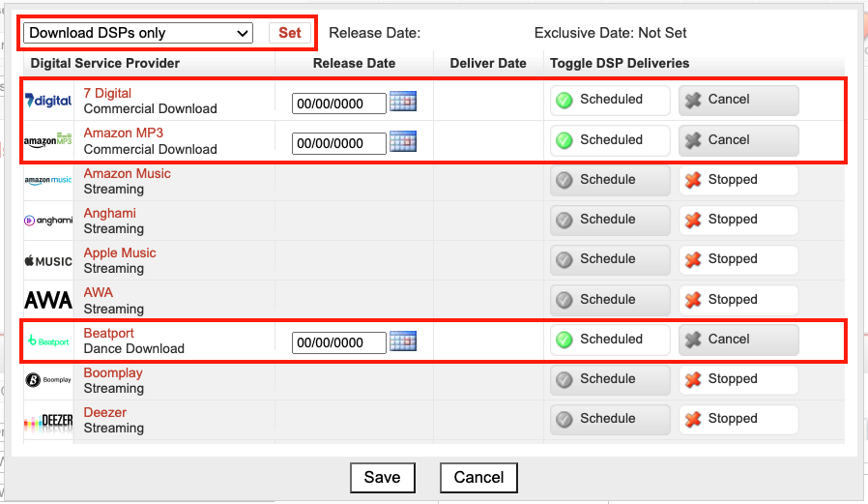Click the Dance Download text under Beatport
The height and width of the screenshot is (504, 868).
(x=134, y=349)
